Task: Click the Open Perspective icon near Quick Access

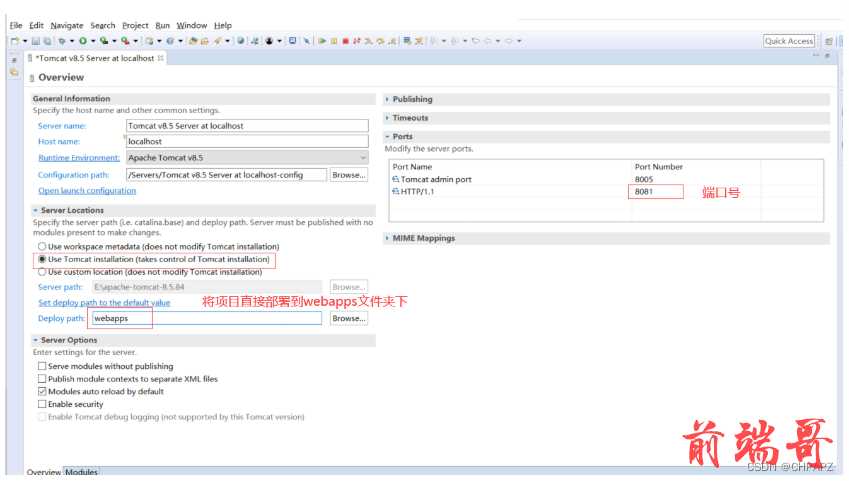Action: [828, 41]
